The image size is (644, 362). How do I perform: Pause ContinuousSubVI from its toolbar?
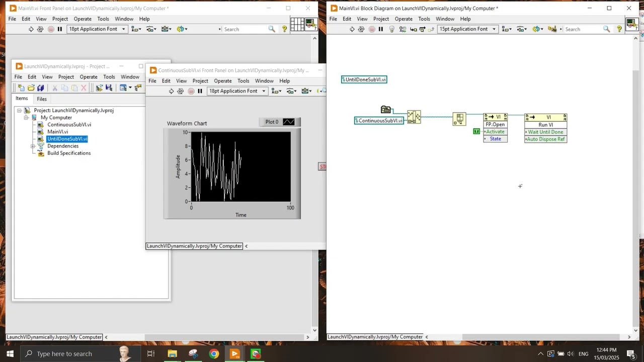(x=200, y=91)
